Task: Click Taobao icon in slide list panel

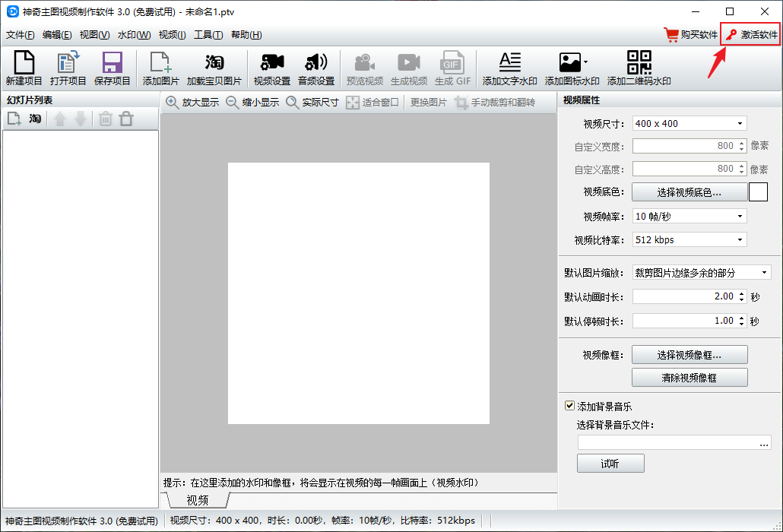Action: pyautogui.click(x=35, y=119)
